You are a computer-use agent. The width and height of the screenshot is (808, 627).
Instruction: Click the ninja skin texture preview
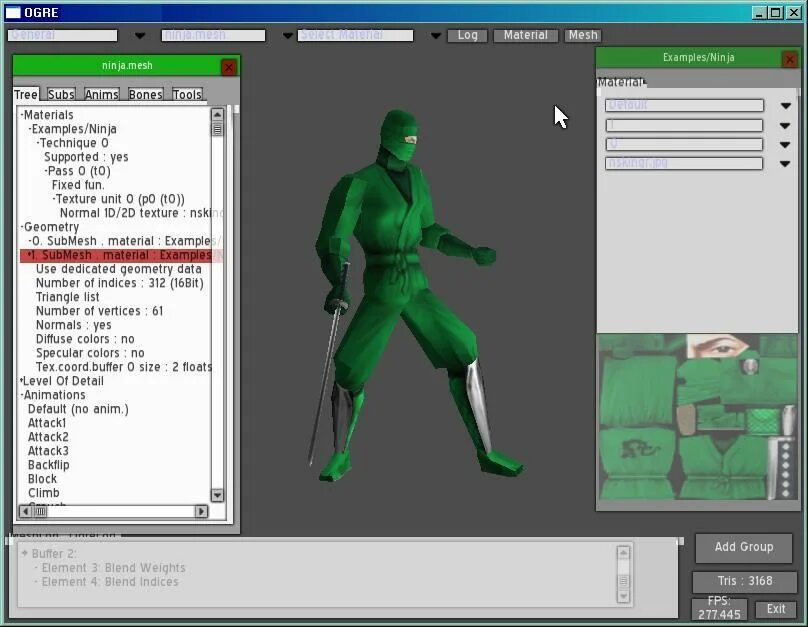698,417
